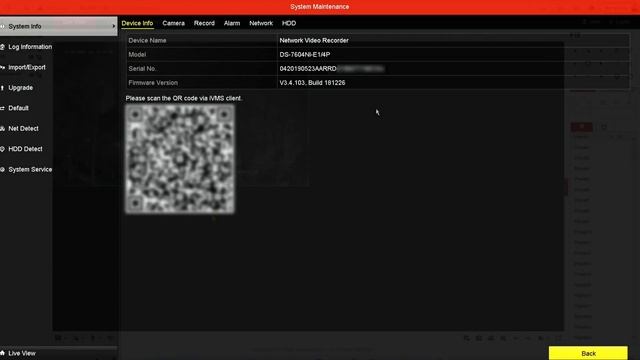Click the Firmware Version label

(x=153, y=82)
